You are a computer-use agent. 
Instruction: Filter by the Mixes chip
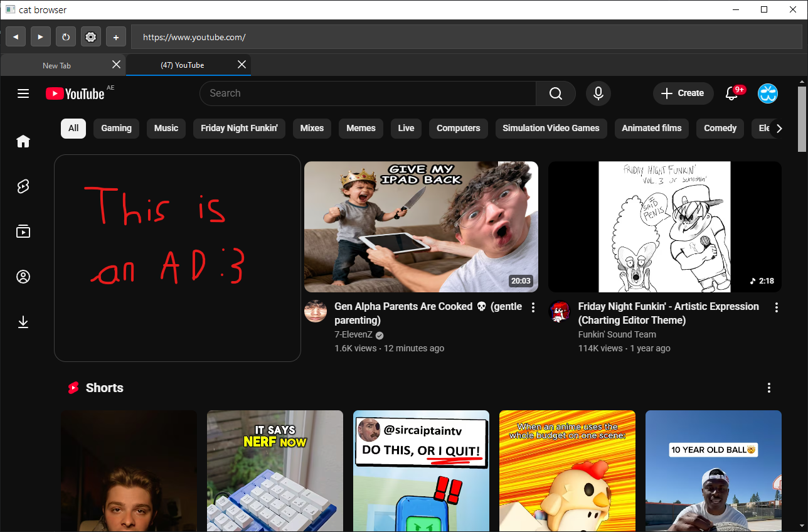pos(312,128)
